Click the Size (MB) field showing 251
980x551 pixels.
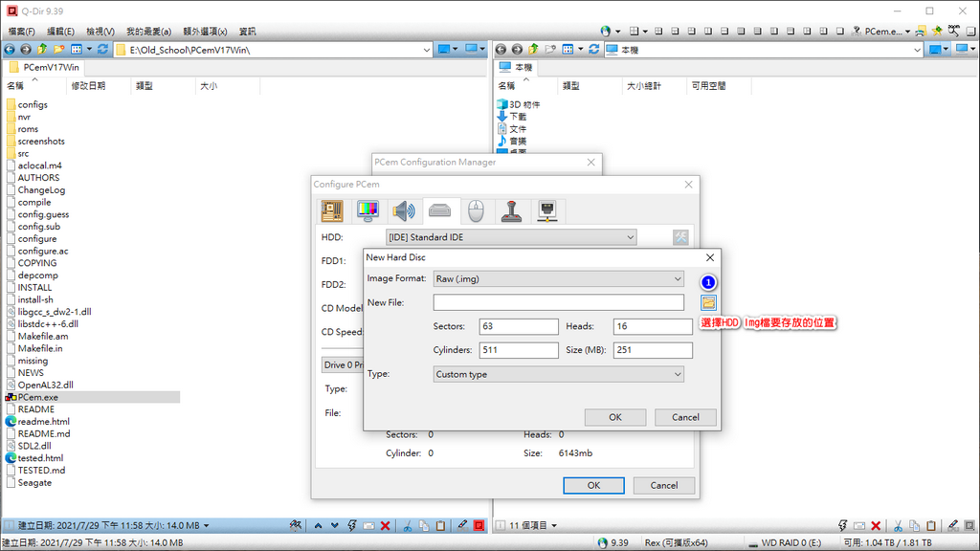click(x=653, y=350)
